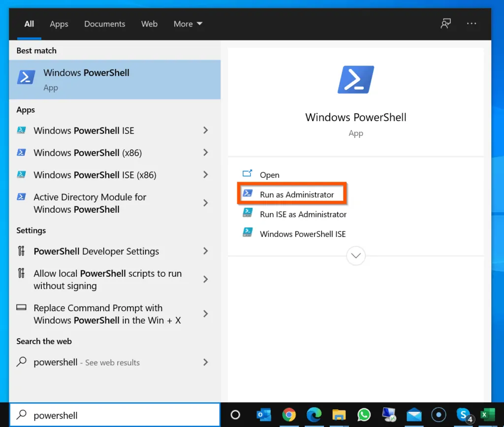The width and height of the screenshot is (504, 427).
Task: Switch to the Documents tab
Action: (x=104, y=24)
